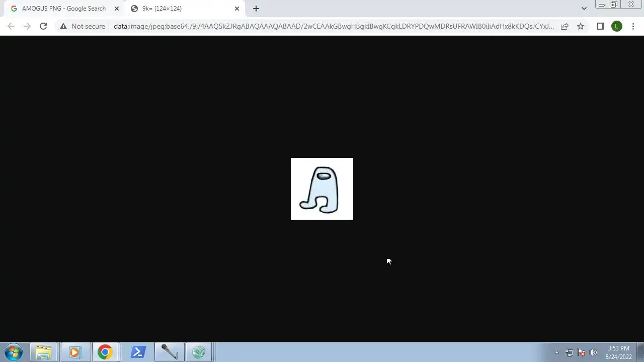Open the green L profile avatar
The height and width of the screenshot is (362, 644).
point(617,26)
